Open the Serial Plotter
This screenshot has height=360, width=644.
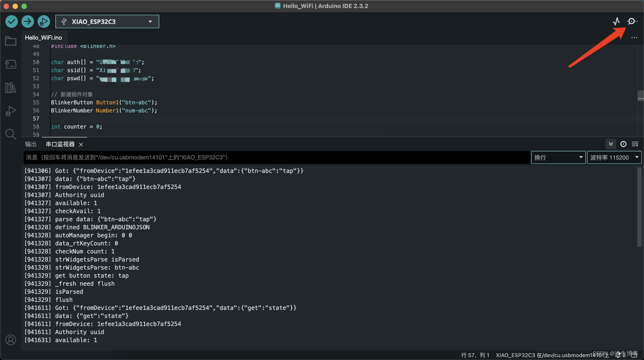point(616,21)
